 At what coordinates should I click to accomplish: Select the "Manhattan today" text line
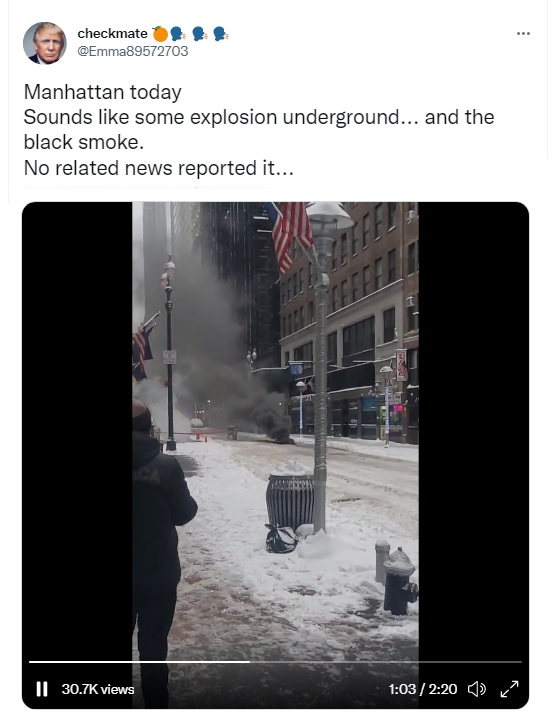[103, 92]
